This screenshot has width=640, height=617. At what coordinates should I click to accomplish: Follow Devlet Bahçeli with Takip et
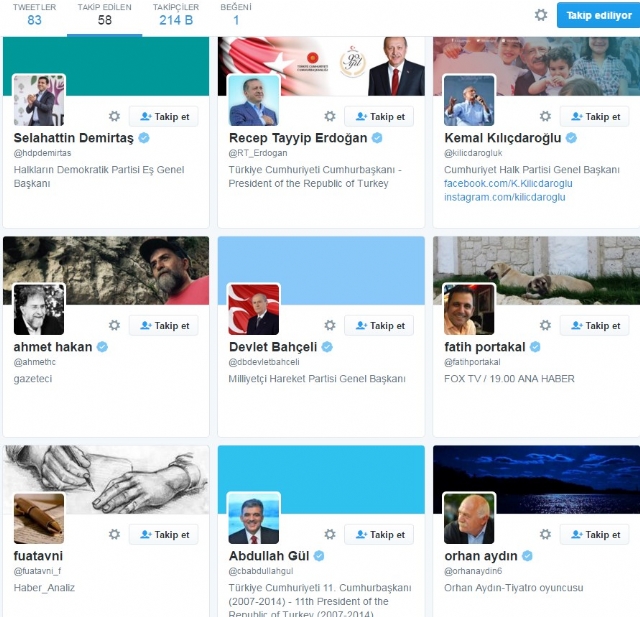[379, 326]
